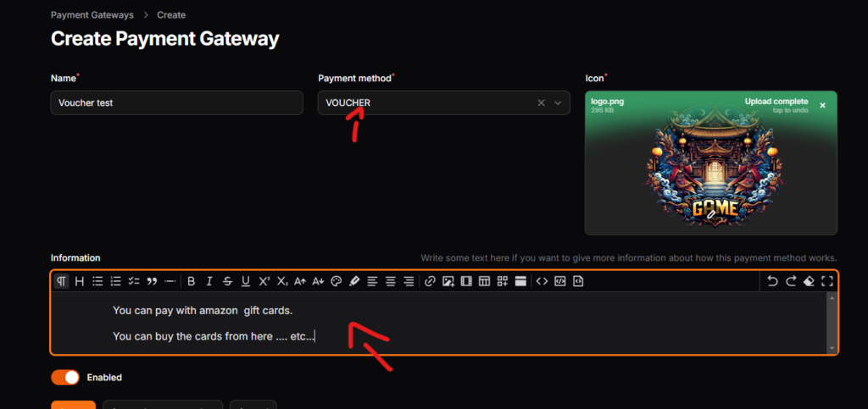Toggle the checklist formatting option
Viewport: 868px width, 409px height.
[134, 281]
